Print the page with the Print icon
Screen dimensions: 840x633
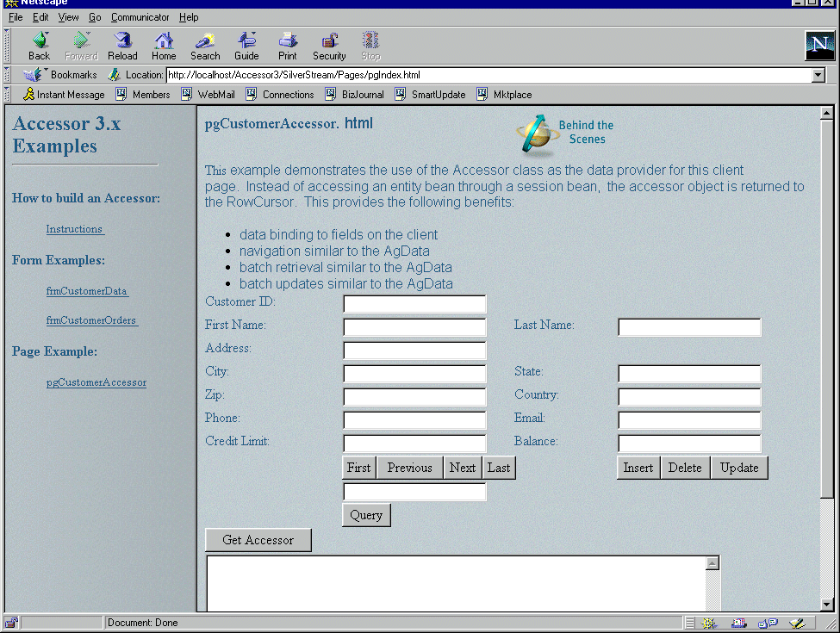tap(288, 46)
